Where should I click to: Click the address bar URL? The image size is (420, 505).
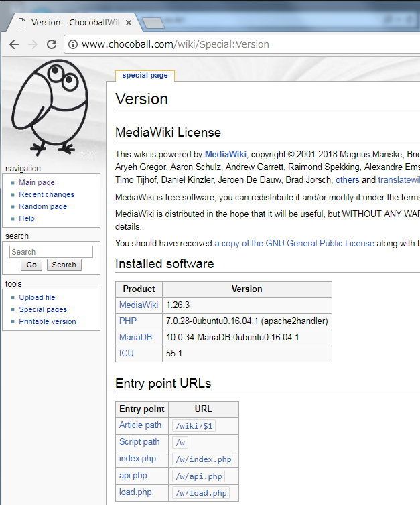[176, 44]
